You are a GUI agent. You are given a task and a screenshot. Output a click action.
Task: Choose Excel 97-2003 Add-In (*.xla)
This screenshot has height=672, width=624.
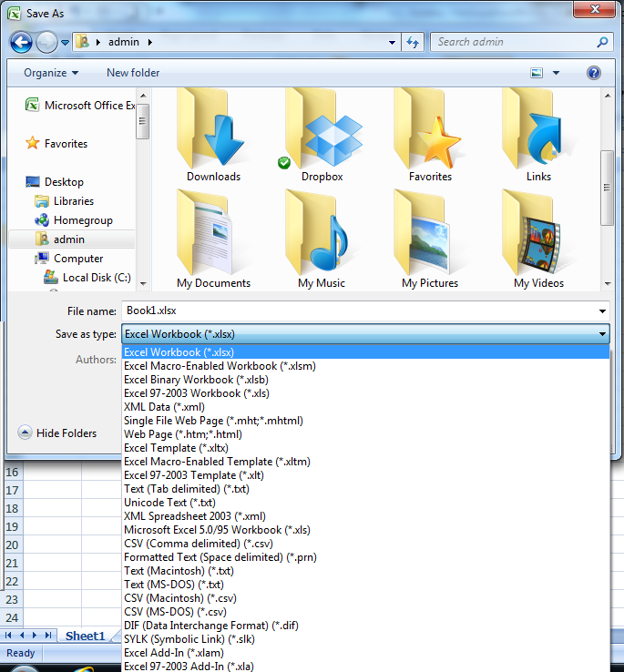pos(365,666)
